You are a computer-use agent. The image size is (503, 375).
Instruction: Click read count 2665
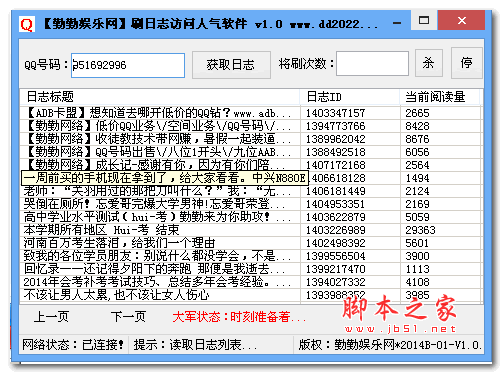click(417, 113)
